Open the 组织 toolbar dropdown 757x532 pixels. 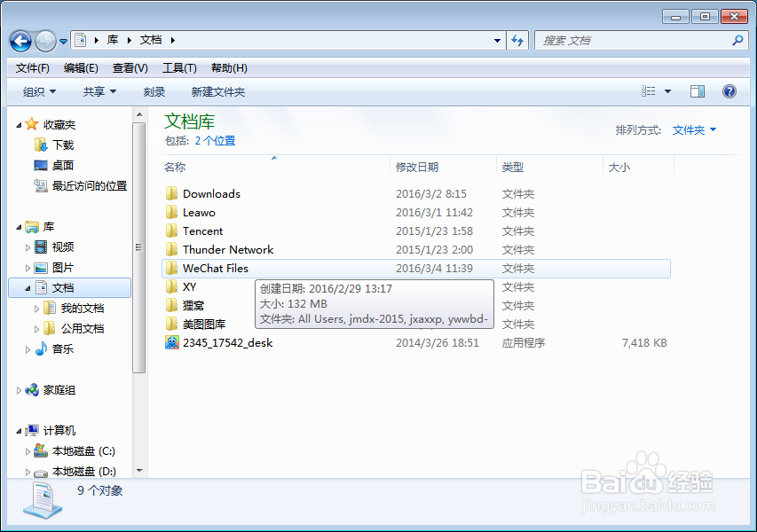40,91
